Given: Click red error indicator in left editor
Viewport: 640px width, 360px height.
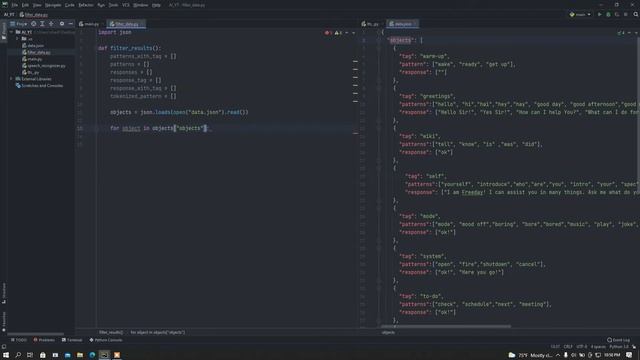Looking at the screenshot, I should coord(328,33).
